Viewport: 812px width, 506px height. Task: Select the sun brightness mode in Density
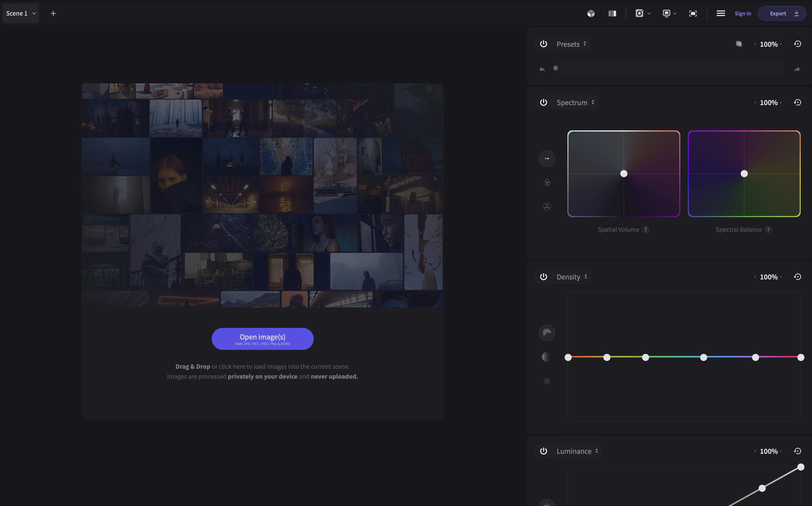[547, 381]
